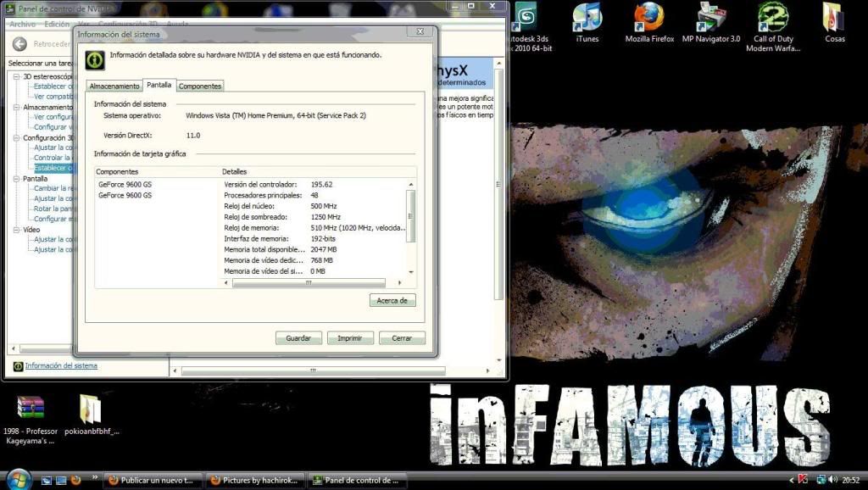Click the Interfaz de memoria row
The height and width of the screenshot is (490, 868).
(x=314, y=238)
